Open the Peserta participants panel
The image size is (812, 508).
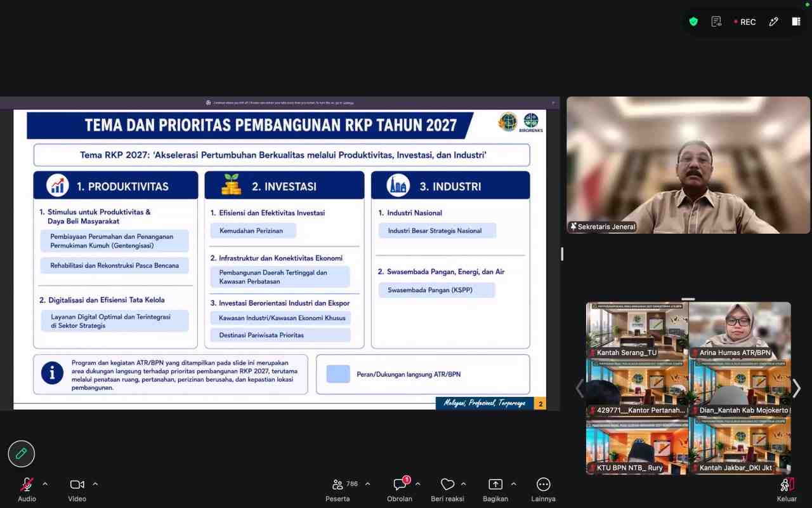coord(337,490)
